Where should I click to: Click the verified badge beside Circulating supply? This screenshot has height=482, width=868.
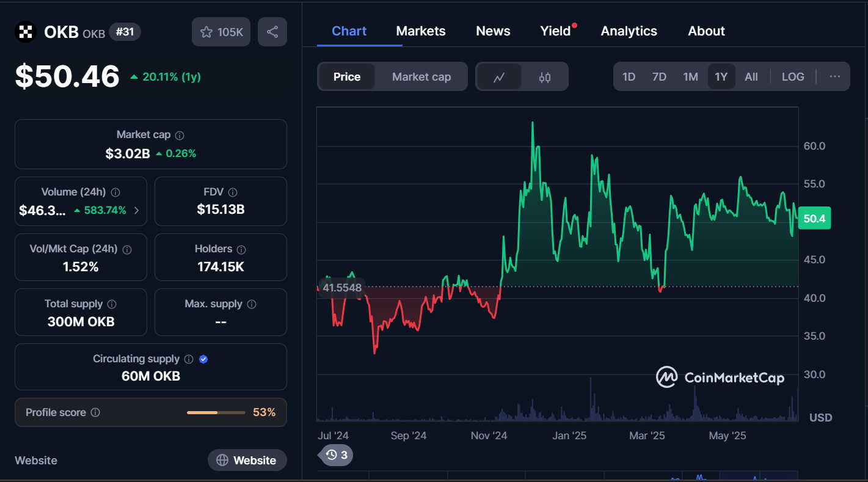(x=203, y=359)
